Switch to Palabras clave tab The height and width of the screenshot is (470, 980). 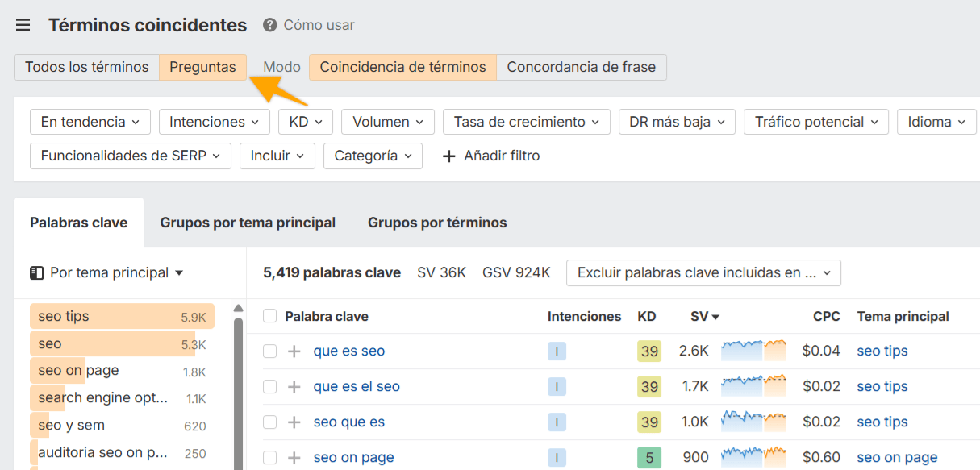[x=79, y=223]
